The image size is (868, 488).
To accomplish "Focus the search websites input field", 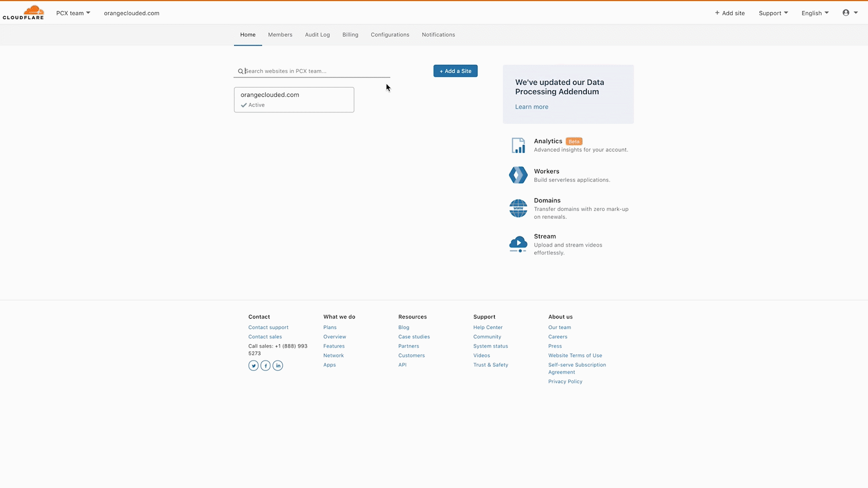I will [312, 71].
